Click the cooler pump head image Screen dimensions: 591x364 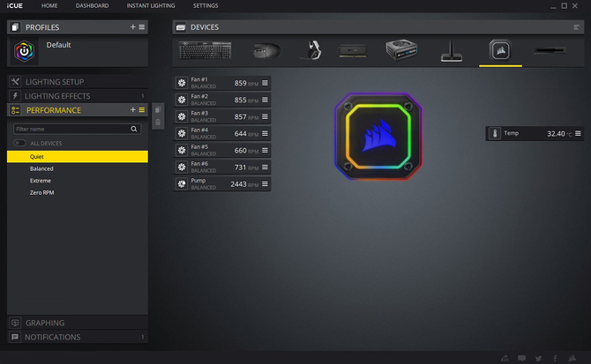click(378, 137)
